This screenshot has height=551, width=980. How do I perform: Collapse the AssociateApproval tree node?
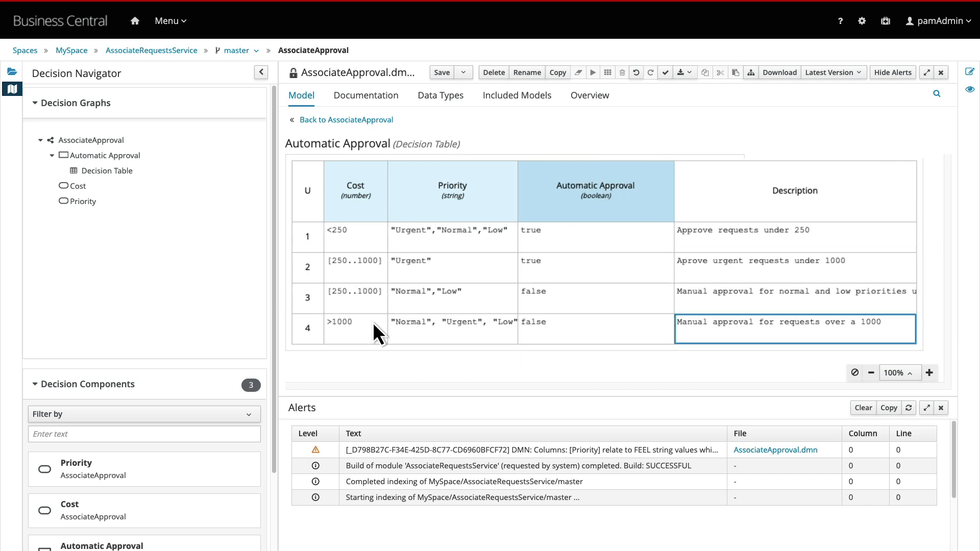click(40, 140)
